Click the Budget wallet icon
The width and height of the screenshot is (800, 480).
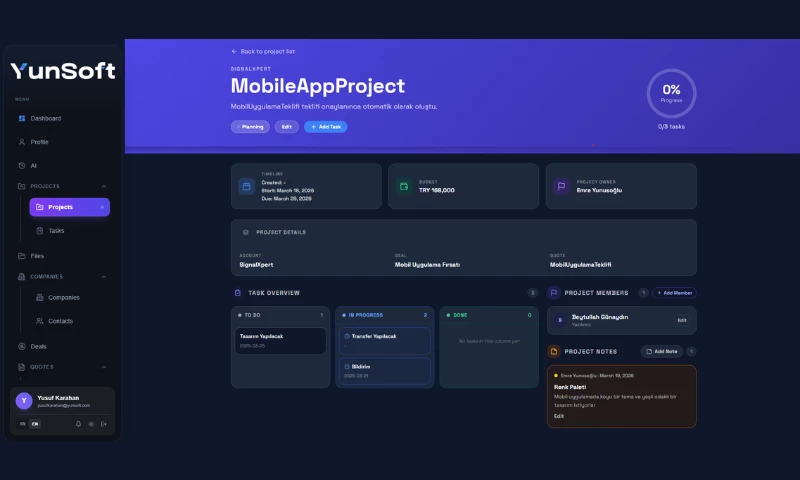(404, 186)
